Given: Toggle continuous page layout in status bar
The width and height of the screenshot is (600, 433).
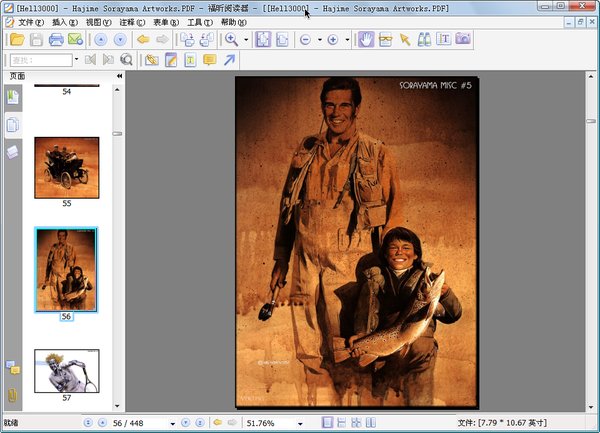Looking at the screenshot, I should coord(342,423).
